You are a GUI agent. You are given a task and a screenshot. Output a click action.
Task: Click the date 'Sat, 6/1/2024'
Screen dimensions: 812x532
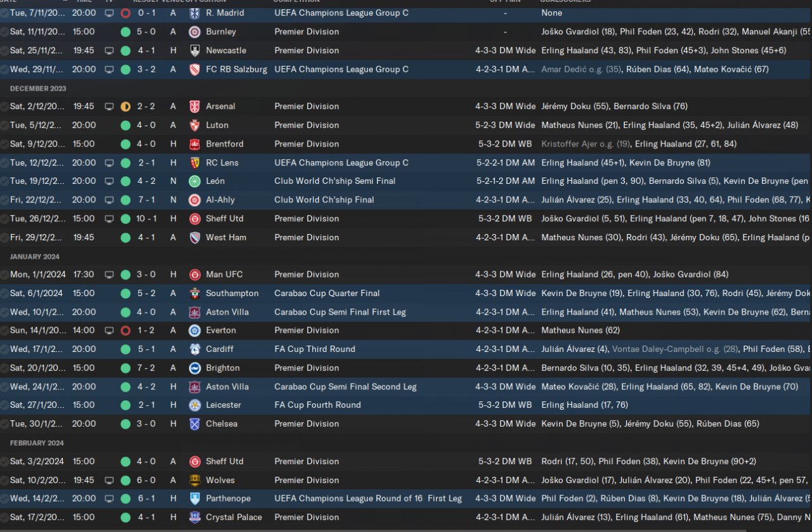point(36,294)
